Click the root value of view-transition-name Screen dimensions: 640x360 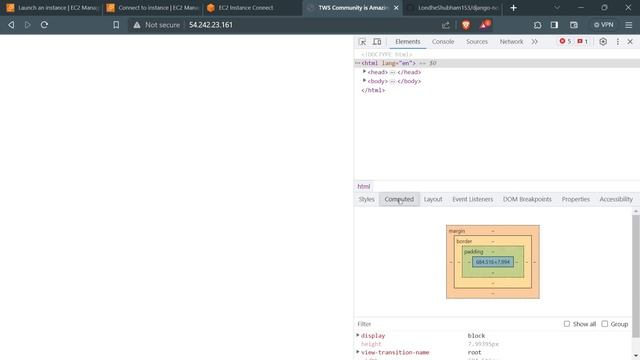click(474, 352)
